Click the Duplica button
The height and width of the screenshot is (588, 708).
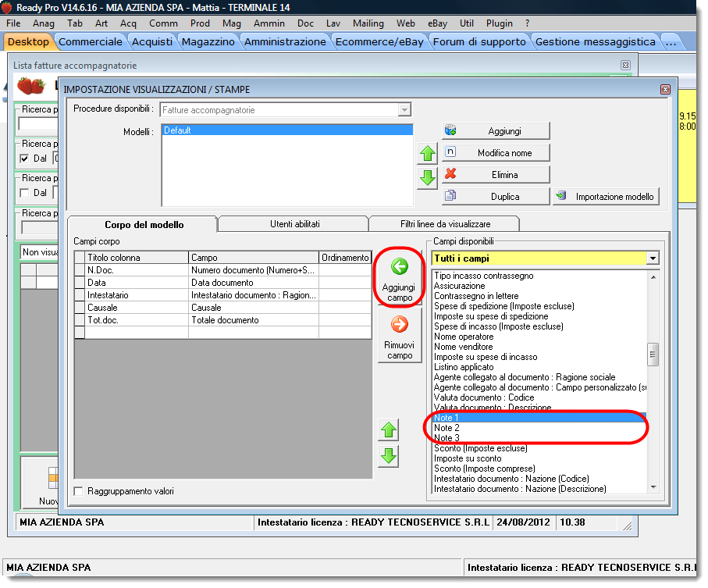(x=496, y=196)
